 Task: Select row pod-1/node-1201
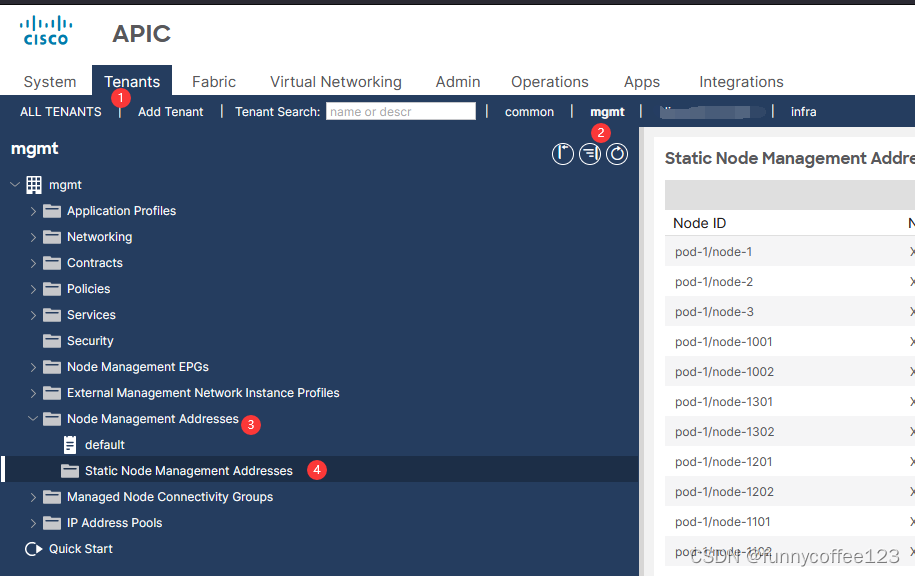click(x=790, y=462)
